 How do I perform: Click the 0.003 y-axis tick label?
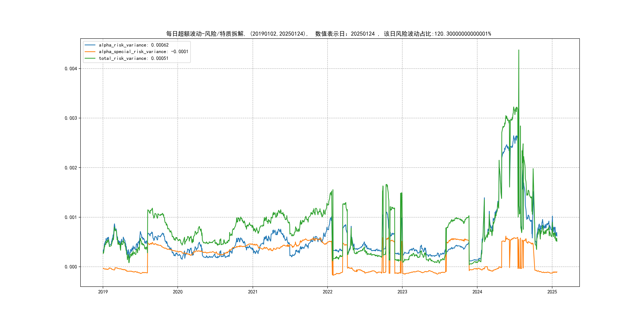[x=71, y=118]
